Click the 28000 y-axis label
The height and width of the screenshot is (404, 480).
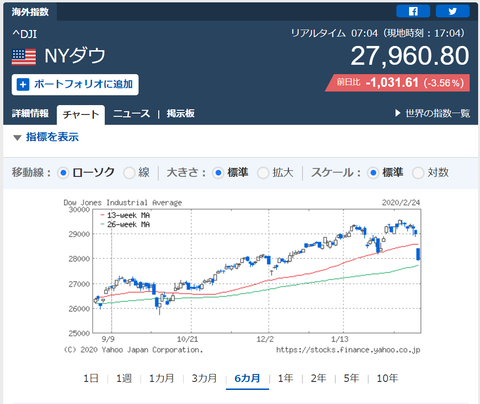point(79,259)
